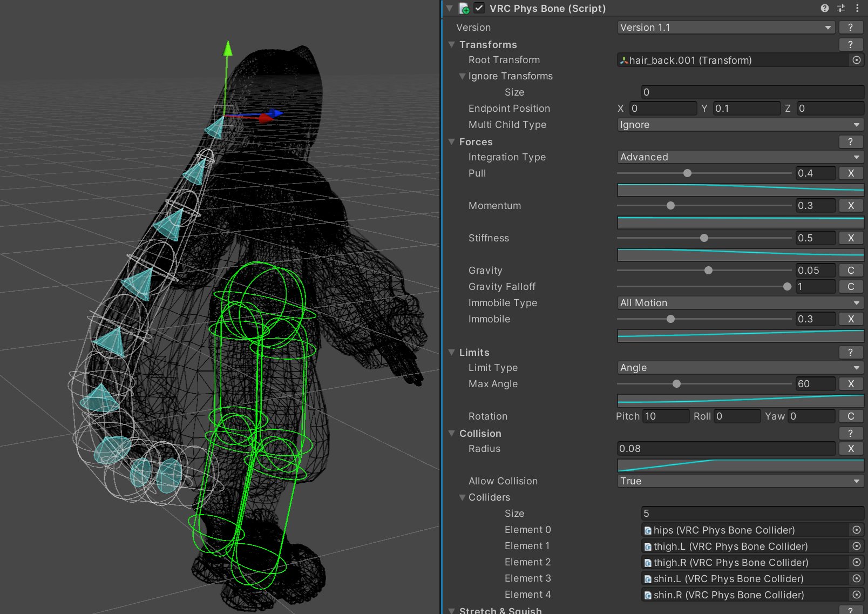
Task: Collapse the Transforms section
Action: [452, 44]
